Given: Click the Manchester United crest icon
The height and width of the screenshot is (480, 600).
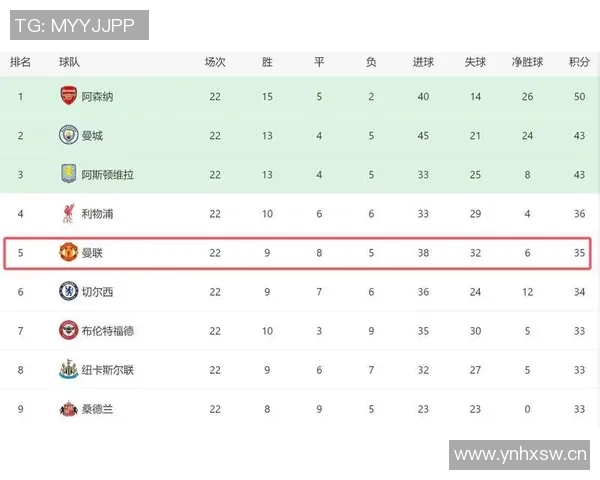Looking at the screenshot, I should pyautogui.click(x=68, y=253).
